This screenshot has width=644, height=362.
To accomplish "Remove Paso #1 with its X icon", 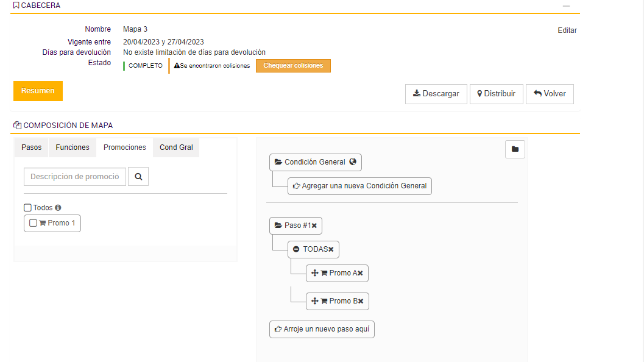I will click(x=314, y=225).
